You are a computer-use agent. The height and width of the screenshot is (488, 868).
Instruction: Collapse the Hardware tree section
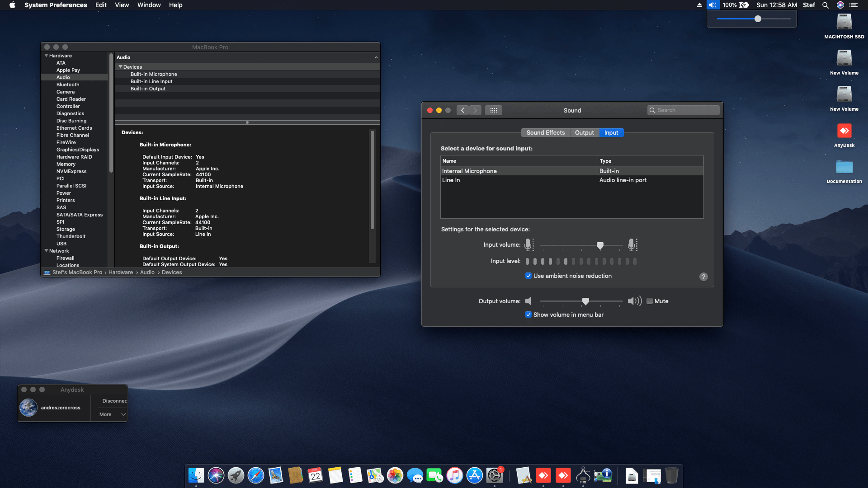pos(46,56)
